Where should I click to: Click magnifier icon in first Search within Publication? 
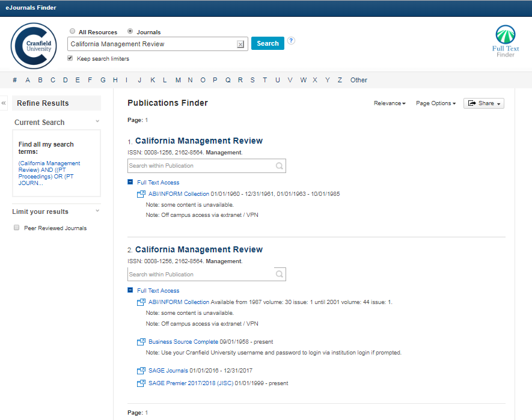[x=280, y=166]
